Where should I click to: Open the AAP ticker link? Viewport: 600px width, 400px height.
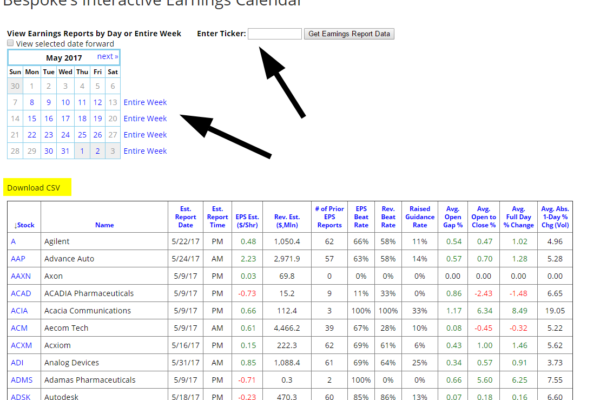click(x=18, y=259)
